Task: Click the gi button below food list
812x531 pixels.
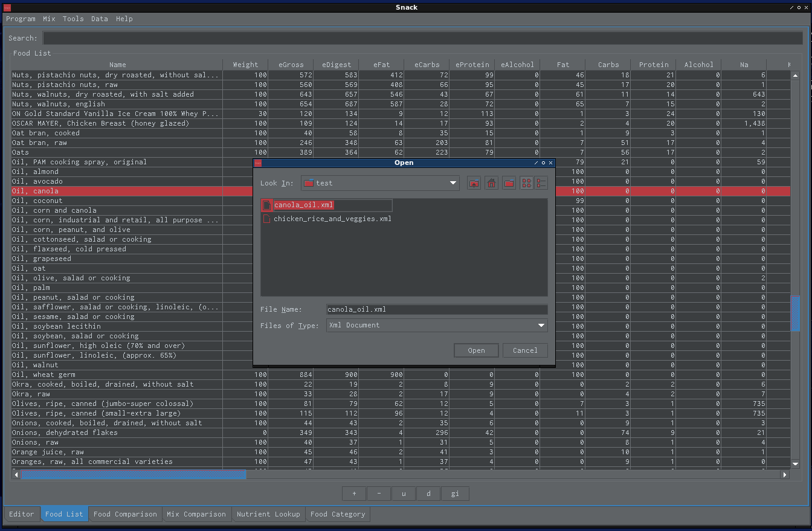Action: 455,494
